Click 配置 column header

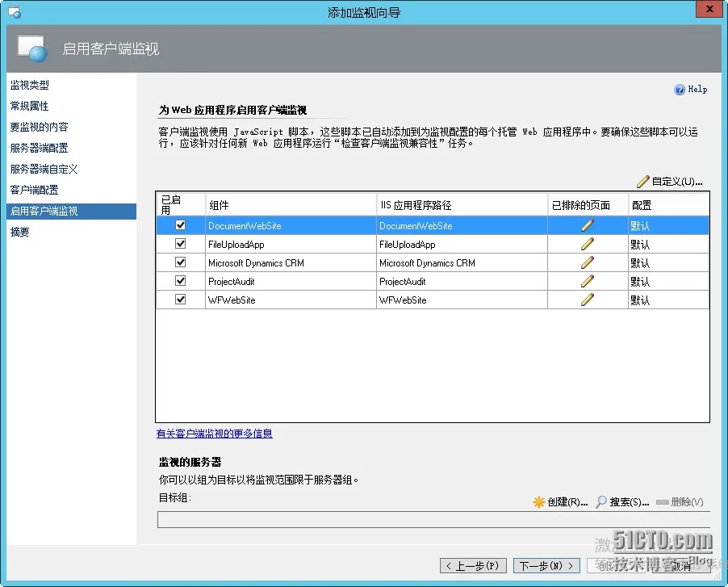668,205
